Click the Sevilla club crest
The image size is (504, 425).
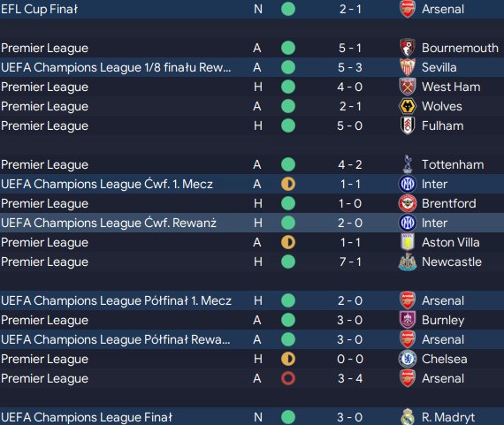point(408,67)
